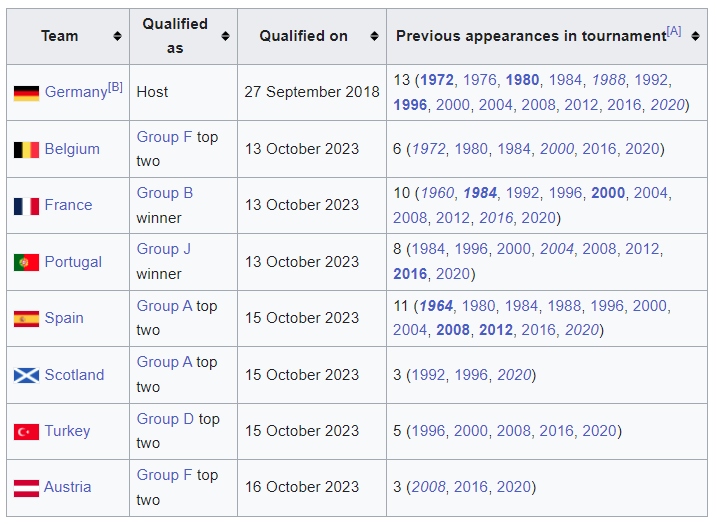Sort by Qualified on column arrows
Viewport: 716px width, 526px height.
coord(374,36)
